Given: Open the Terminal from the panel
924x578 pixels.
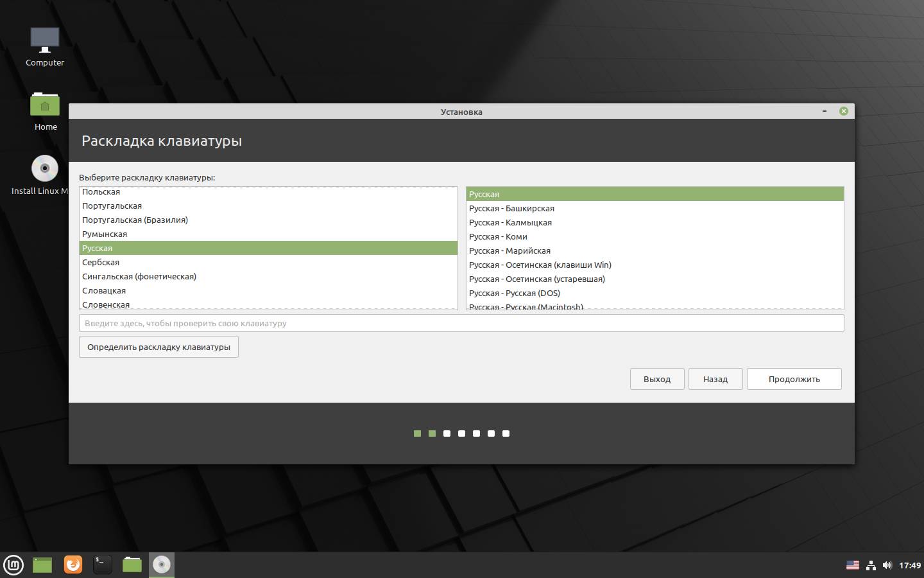Looking at the screenshot, I should [x=103, y=565].
